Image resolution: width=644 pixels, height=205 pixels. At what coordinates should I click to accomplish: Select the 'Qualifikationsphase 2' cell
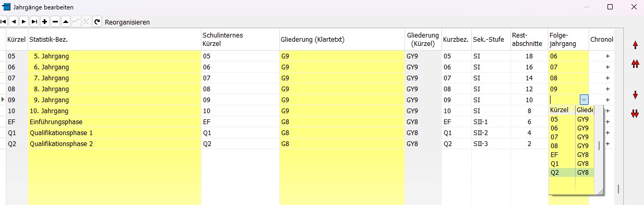tap(114, 143)
